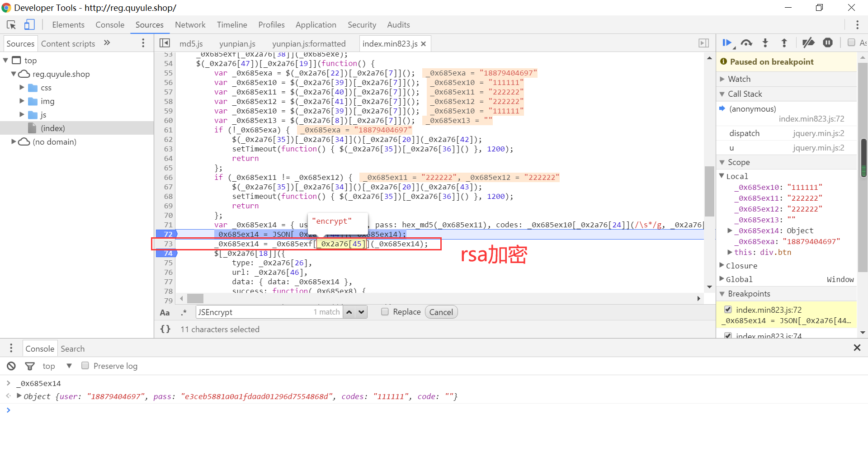Clear the console log
868x461 pixels.
click(x=11, y=366)
